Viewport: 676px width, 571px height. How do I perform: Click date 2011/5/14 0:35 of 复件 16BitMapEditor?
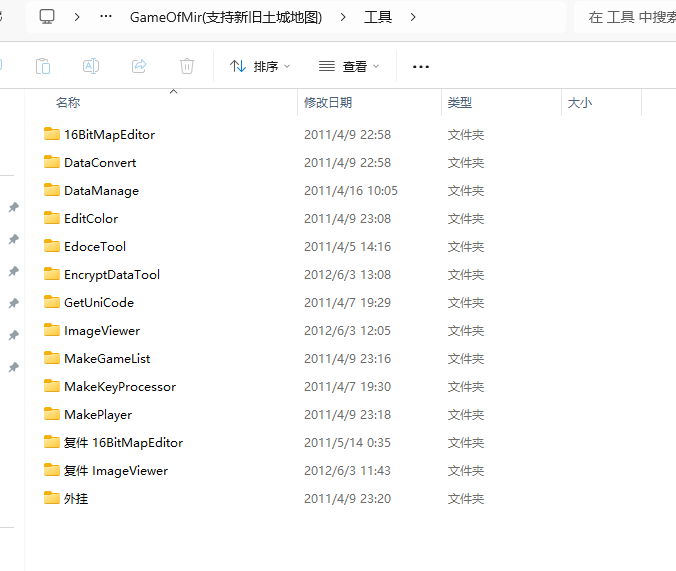click(x=347, y=443)
